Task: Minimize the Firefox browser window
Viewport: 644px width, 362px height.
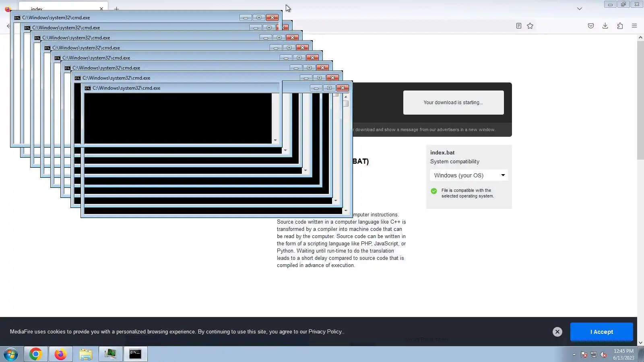Action: point(610,4)
